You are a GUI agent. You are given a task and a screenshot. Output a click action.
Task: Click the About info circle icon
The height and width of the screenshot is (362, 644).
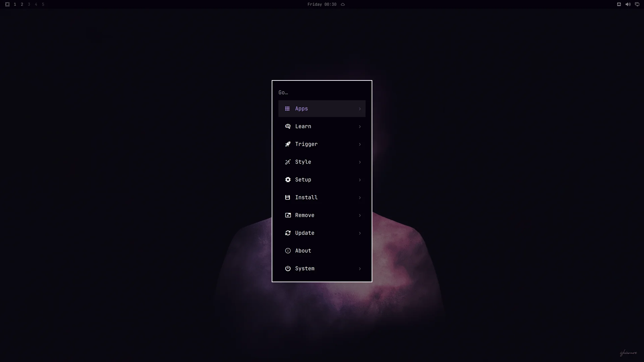288,251
